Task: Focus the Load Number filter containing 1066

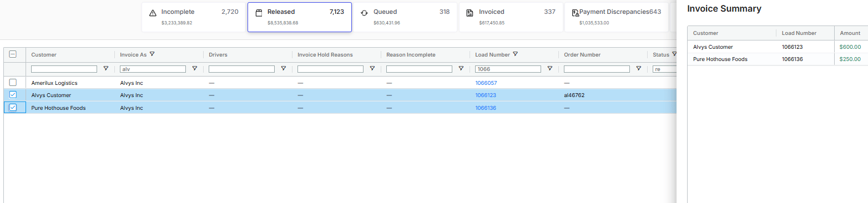Action: pos(508,69)
